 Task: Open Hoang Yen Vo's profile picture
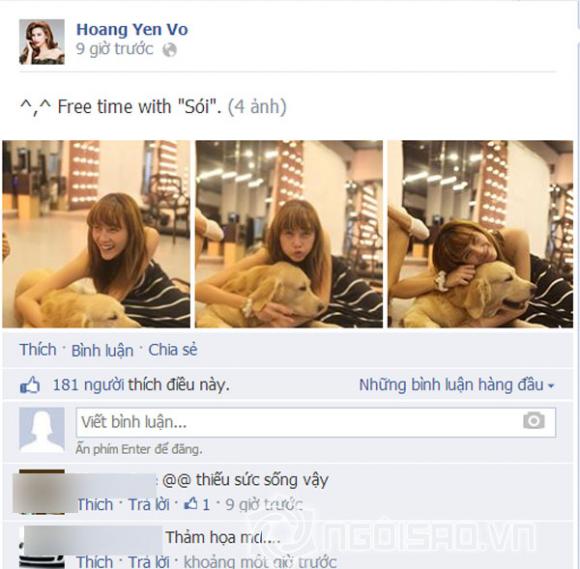coord(42,42)
